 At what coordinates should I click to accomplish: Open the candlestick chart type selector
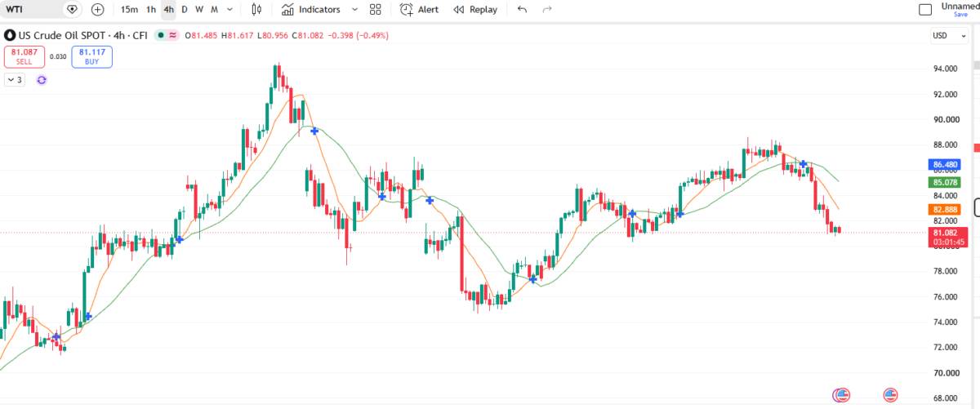(x=256, y=9)
